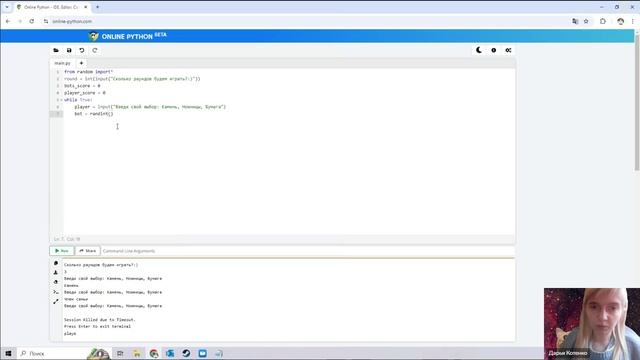The height and width of the screenshot is (360, 640).
Task: Click the 'player = input(...' code line
Action: click(150, 107)
